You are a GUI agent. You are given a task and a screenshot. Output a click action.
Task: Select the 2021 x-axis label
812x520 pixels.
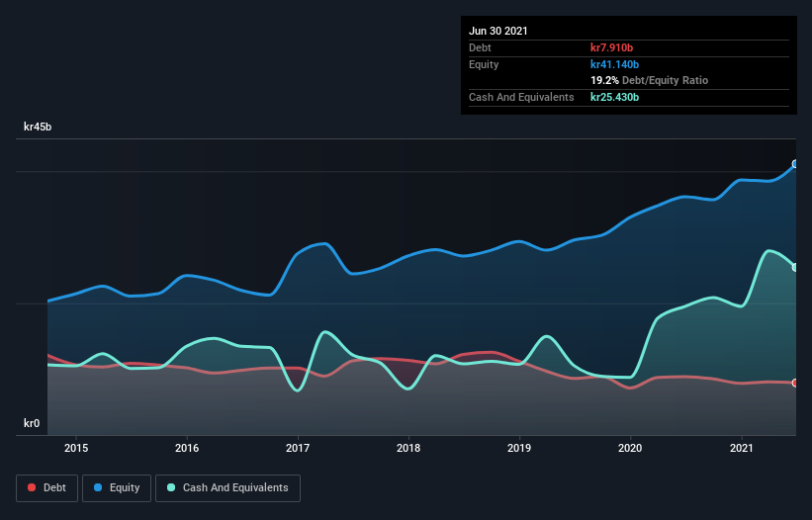click(x=741, y=448)
